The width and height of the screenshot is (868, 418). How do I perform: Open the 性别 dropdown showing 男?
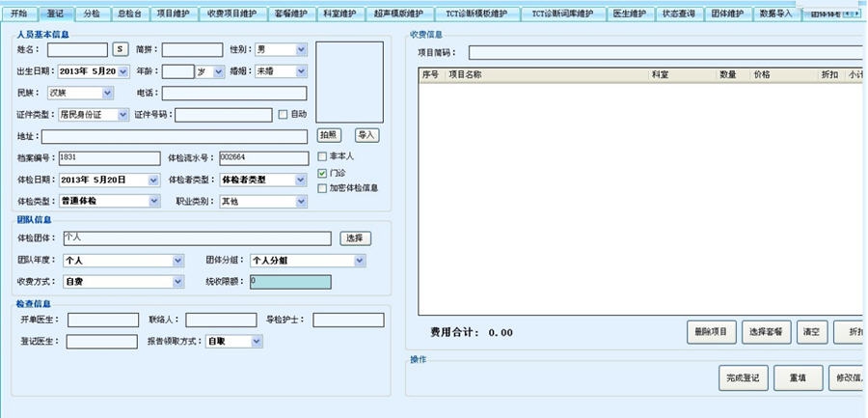coord(301,50)
